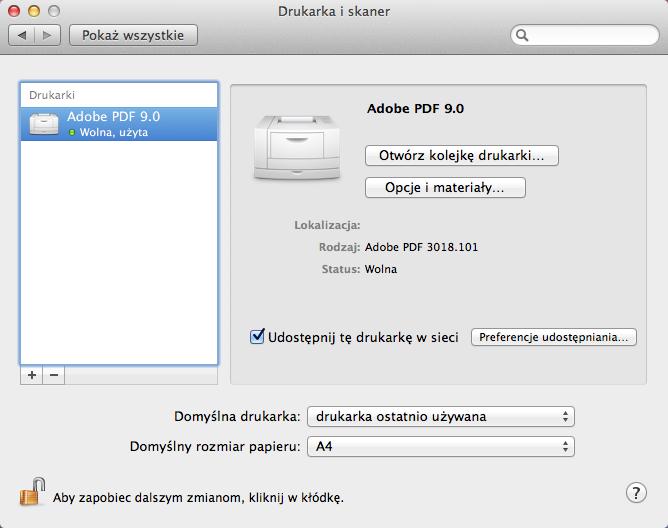Click the Aby zapobiec dalszym zmianom text
This screenshot has height=528, width=668.
(198, 498)
